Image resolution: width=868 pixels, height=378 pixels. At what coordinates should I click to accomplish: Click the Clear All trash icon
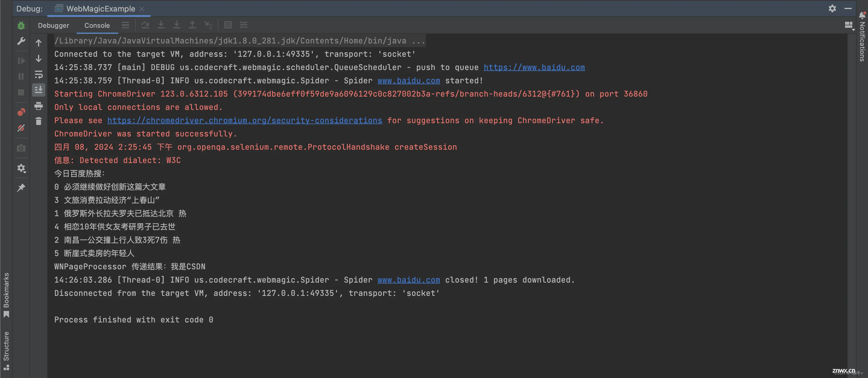pyautogui.click(x=39, y=121)
